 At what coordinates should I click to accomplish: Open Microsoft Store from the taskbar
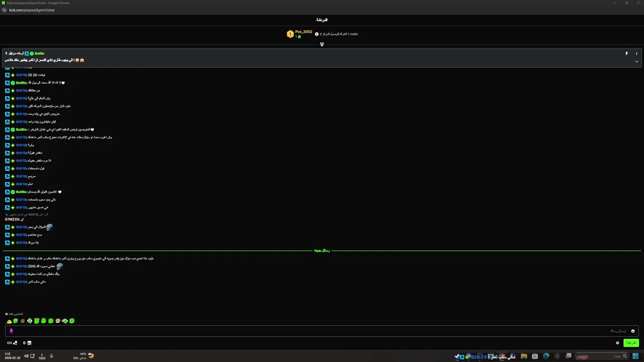pyautogui.click(x=535, y=356)
